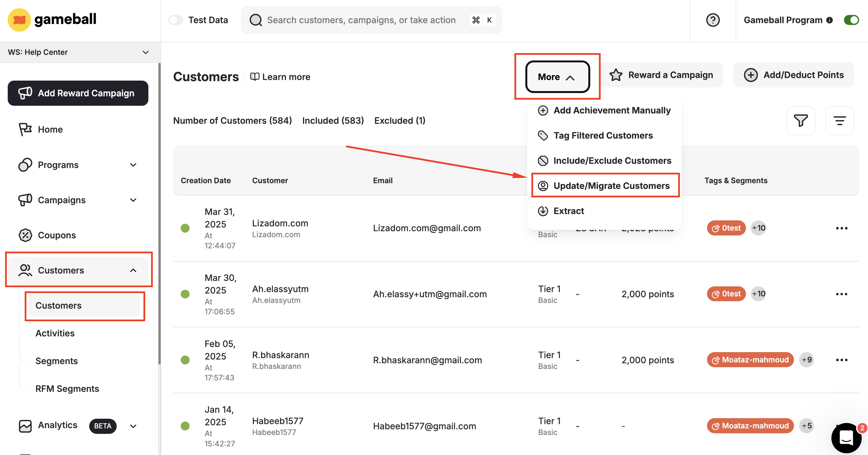Select the filter funnel icon
868x455 pixels.
pos(801,121)
